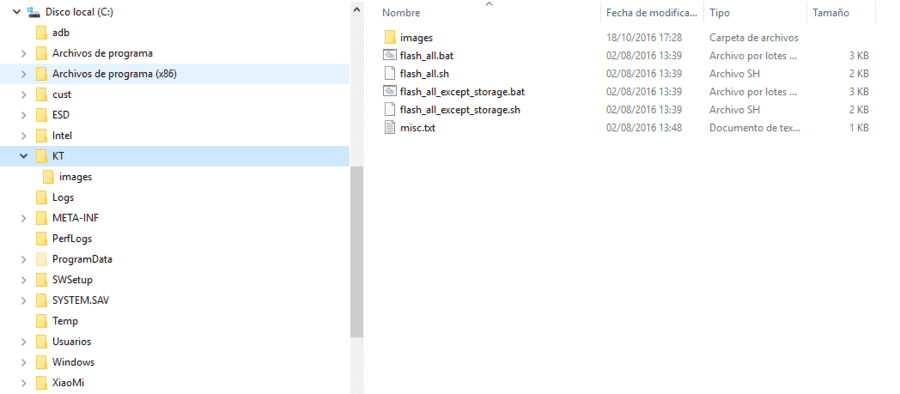Image resolution: width=900 pixels, height=394 pixels.
Task: Expand the Archivos de programa folder
Action: (x=24, y=53)
